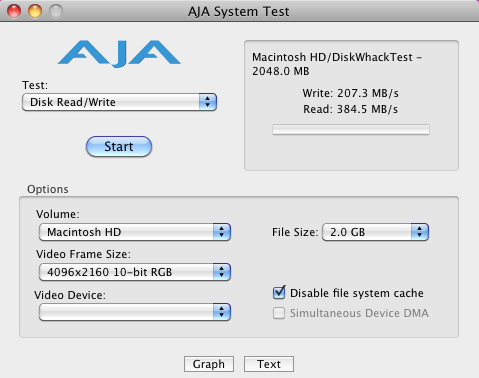Image resolution: width=479 pixels, height=378 pixels.
Task: Open the Video Frame Size dropdown
Action: click(135, 272)
